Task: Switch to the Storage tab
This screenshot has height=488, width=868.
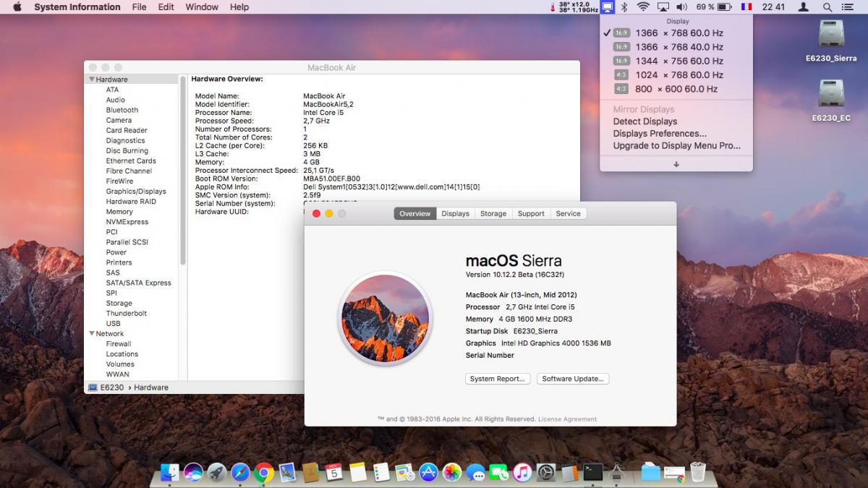Action: (x=493, y=214)
